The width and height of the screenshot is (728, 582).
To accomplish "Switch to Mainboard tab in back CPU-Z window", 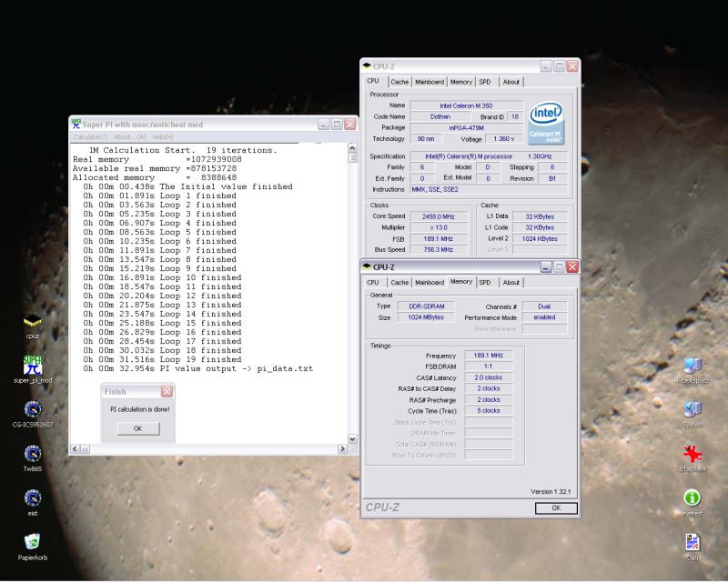I will click(430, 82).
